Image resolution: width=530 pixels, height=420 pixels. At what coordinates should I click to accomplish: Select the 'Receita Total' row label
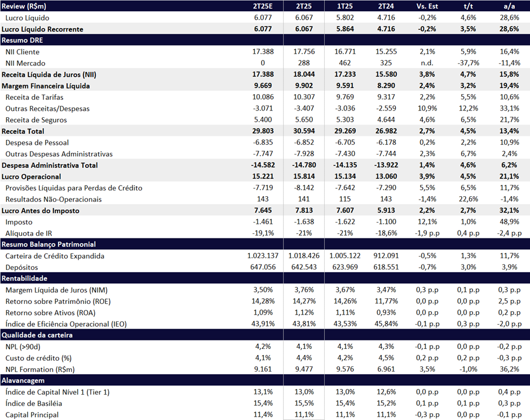(23, 131)
